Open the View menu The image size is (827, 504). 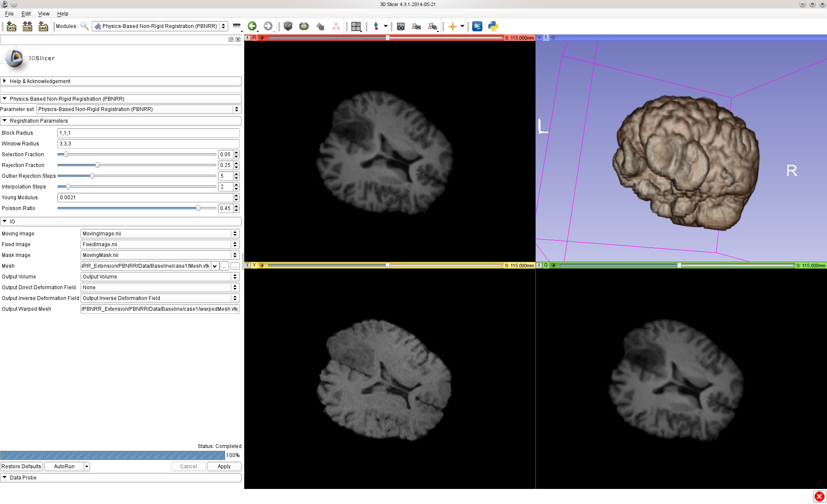[44, 14]
